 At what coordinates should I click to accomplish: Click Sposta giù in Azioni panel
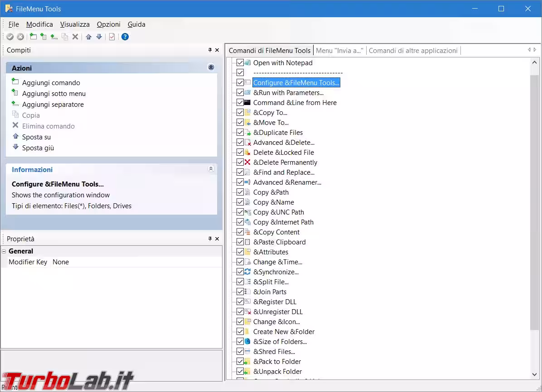point(38,148)
